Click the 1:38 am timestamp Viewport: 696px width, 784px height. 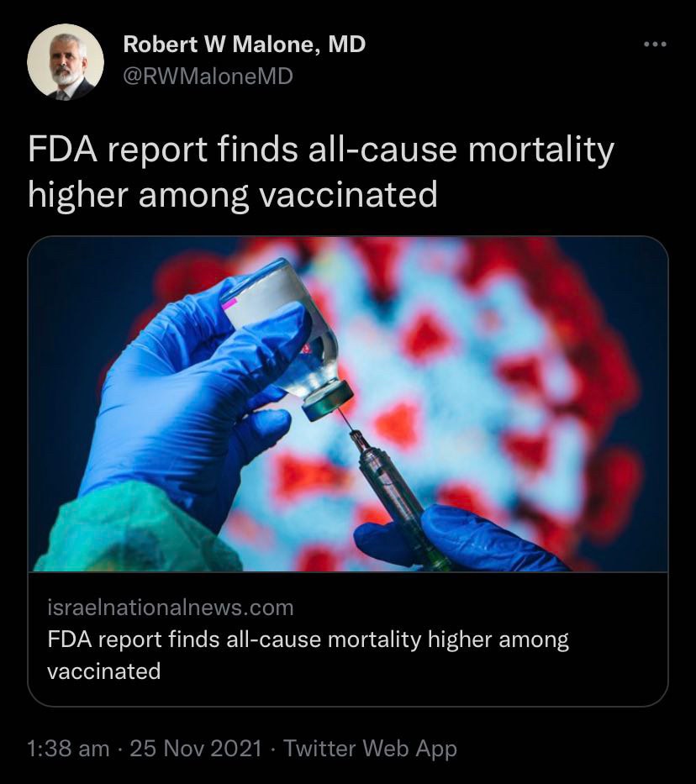[68, 749]
